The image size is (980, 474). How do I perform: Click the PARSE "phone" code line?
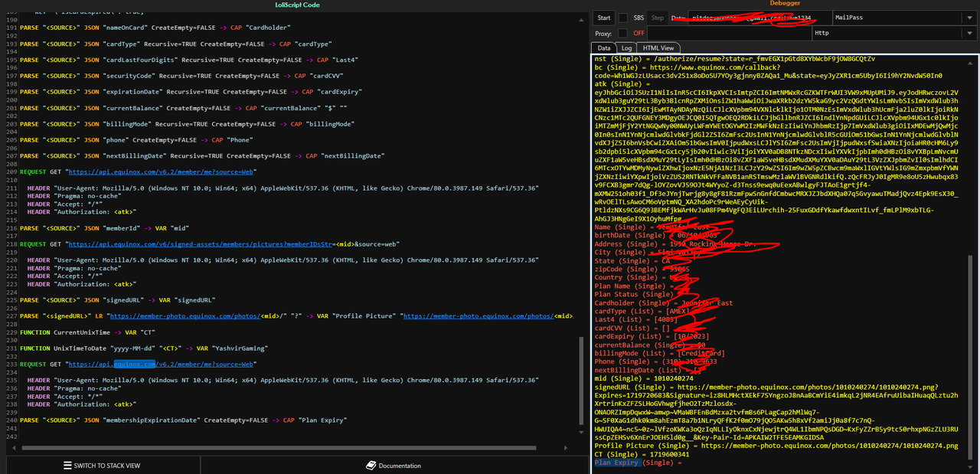(x=136, y=140)
